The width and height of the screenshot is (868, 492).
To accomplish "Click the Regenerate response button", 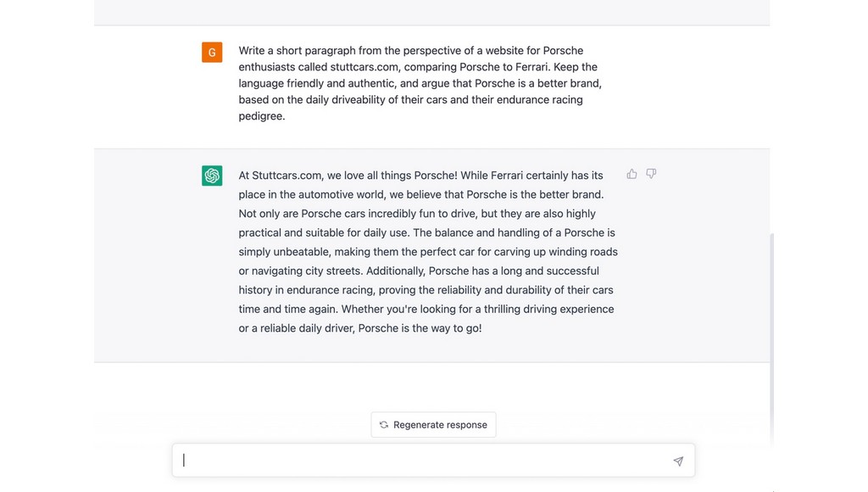I will tap(433, 425).
